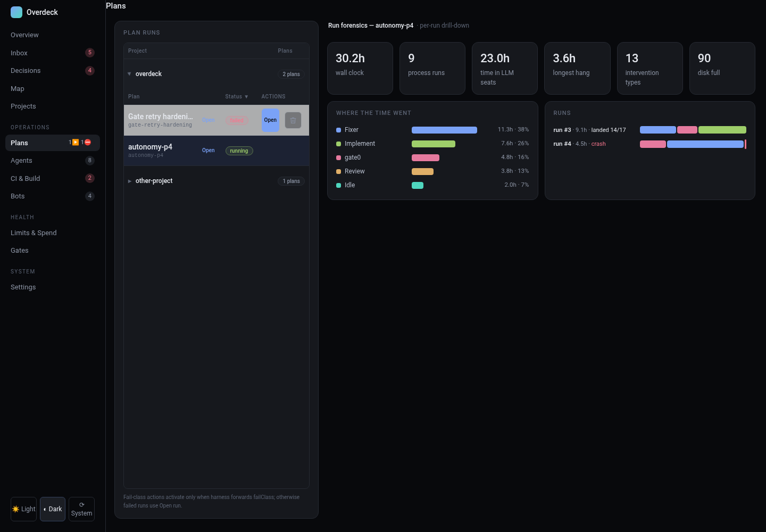Click the Decisions count badge showing 4
The width and height of the screenshot is (766, 532).
point(90,70)
